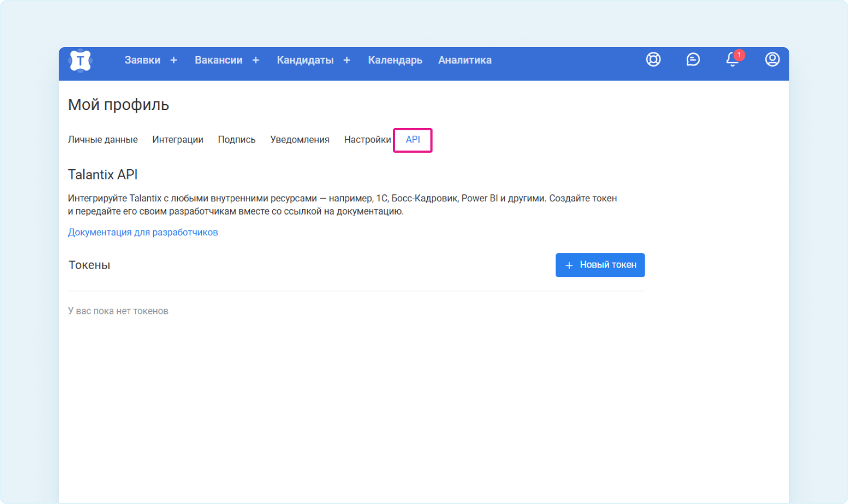Create a token with Новый токен button
848x504 pixels.
pyautogui.click(x=600, y=265)
